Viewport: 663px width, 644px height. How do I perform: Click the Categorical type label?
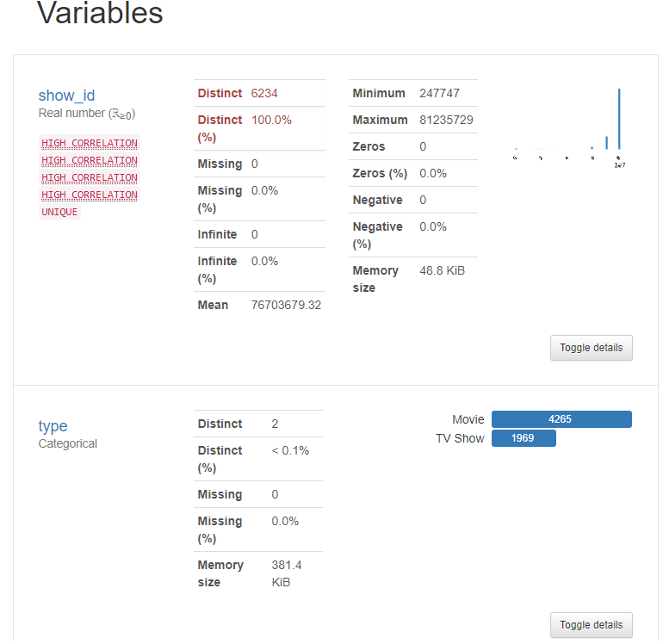coord(68,444)
